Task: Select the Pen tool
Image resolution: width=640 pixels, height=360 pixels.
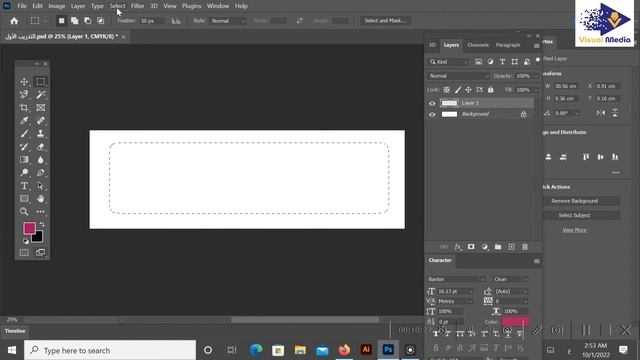Action: pyautogui.click(x=40, y=173)
